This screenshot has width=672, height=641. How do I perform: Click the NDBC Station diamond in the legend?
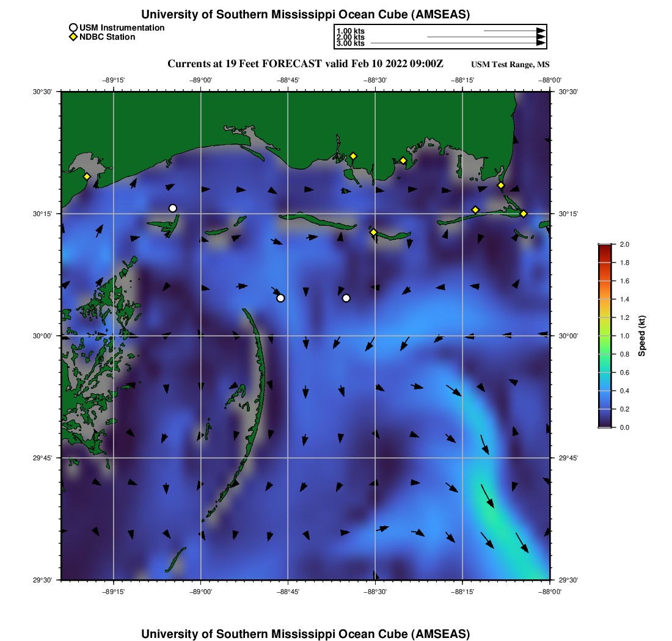click(x=73, y=37)
